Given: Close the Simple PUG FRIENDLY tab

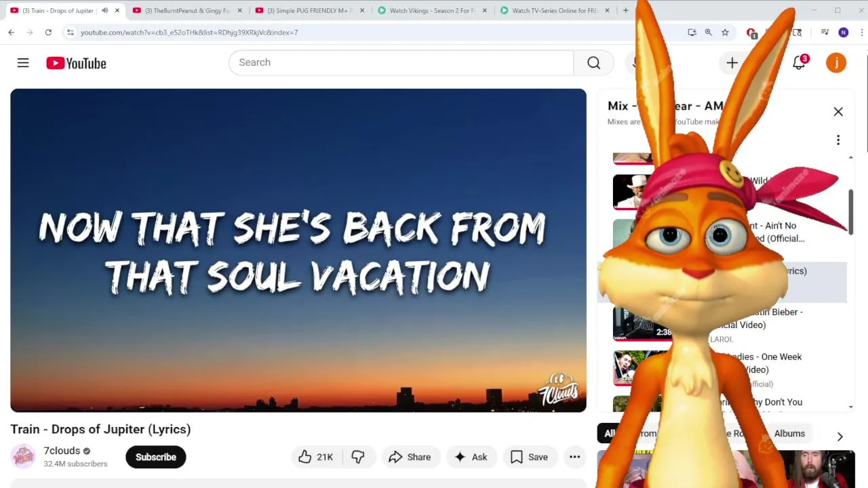Looking at the screenshot, I should pyautogui.click(x=362, y=10).
